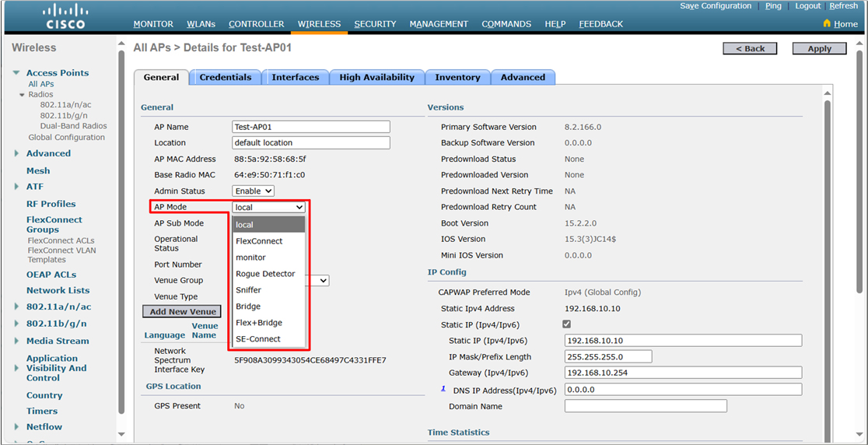Open the MONITOR menu
Screen dimensions: 868x445
point(153,24)
